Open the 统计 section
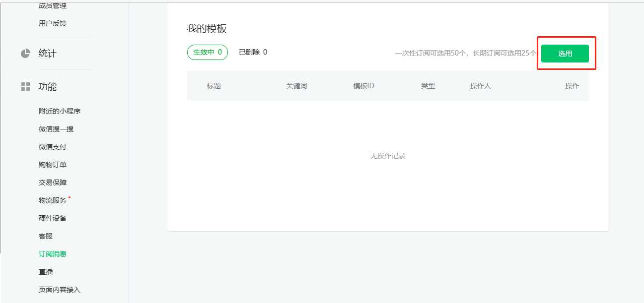This screenshot has width=644, height=303. [48, 54]
